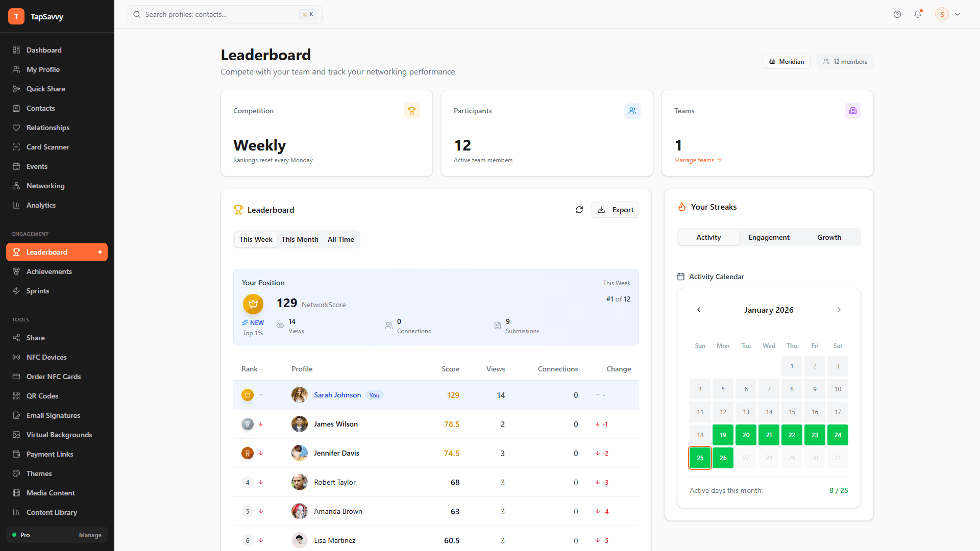Switch streaks view to Engagement
Image resolution: width=980 pixels, height=551 pixels.
769,237
